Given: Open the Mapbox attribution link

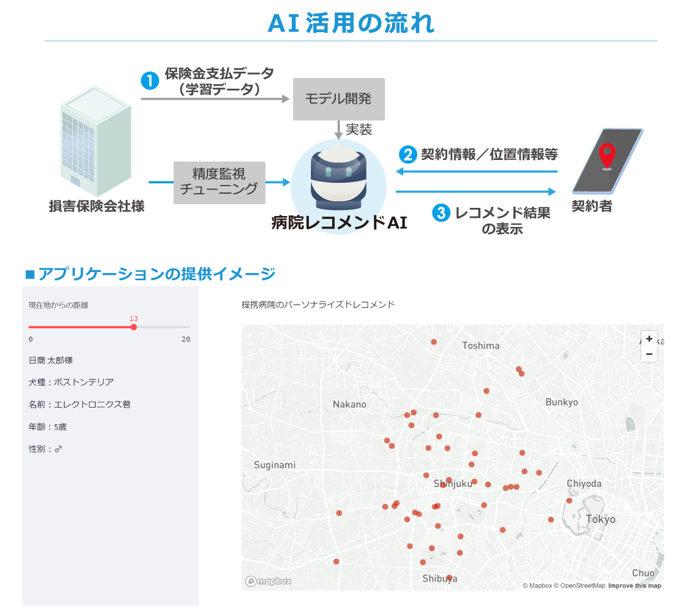Looking at the screenshot, I should [537, 586].
